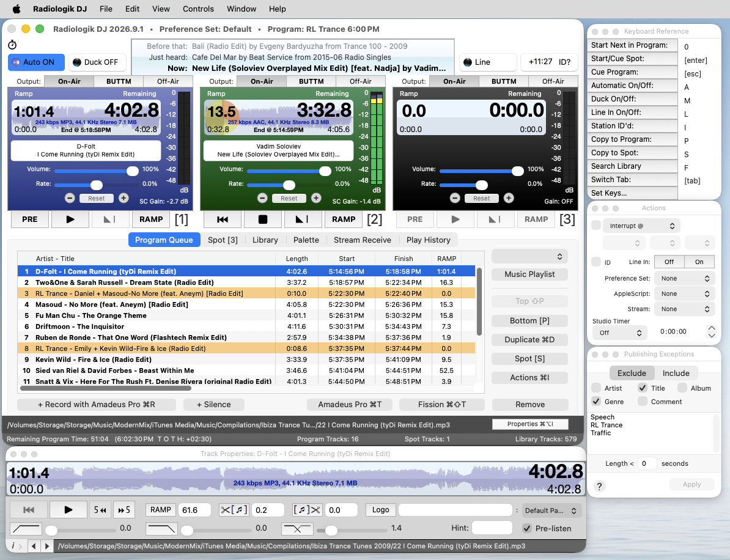Screen dimensions: 730x560
Task: Click the Volume slider on player 1
Action: pyautogui.click(x=97, y=171)
